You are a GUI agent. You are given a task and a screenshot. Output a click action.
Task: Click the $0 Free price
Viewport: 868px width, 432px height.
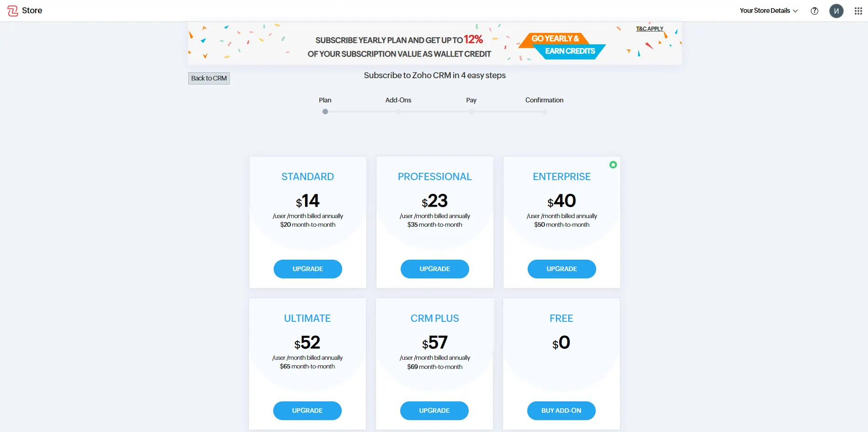click(561, 342)
